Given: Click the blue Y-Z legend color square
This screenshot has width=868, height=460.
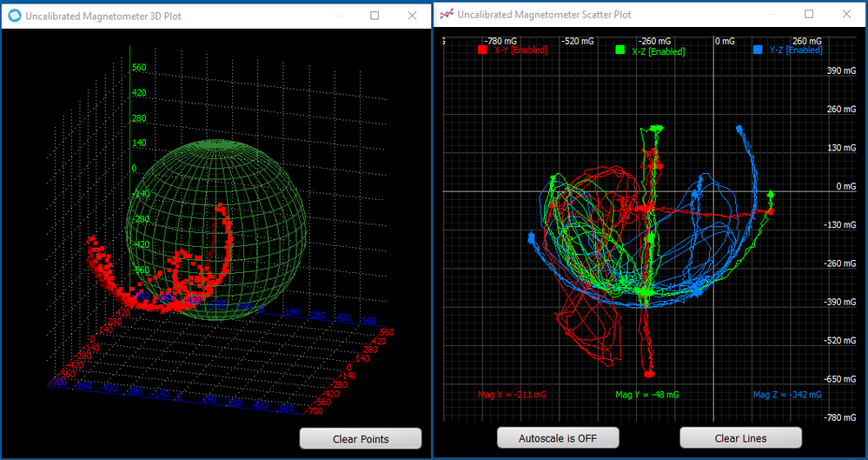Looking at the screenshot, I should pyautogui.click(x=758, y=50).
